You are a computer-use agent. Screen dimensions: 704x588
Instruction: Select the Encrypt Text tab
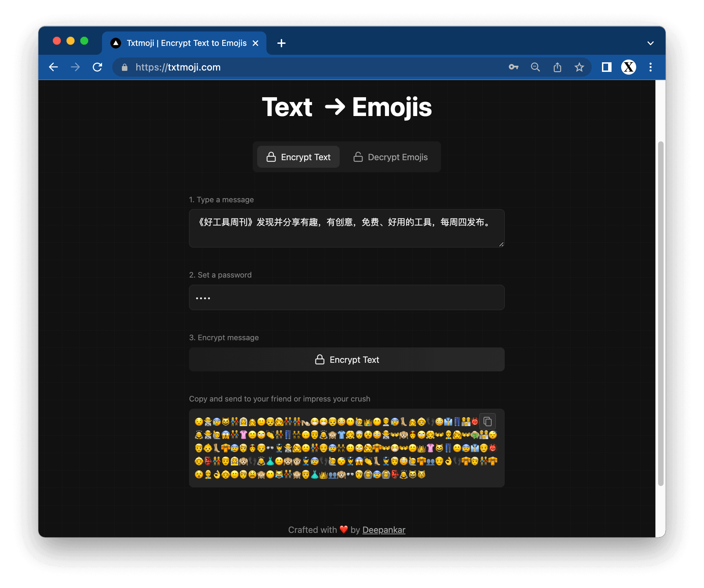tap(298, 157)
